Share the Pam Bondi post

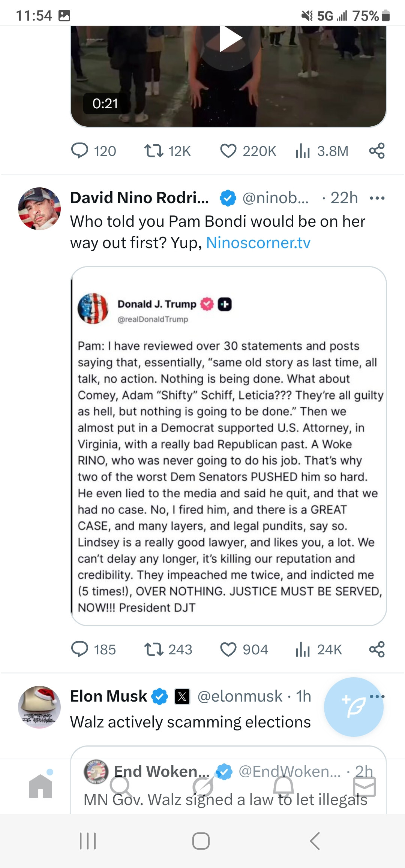[x=376, y=650]
